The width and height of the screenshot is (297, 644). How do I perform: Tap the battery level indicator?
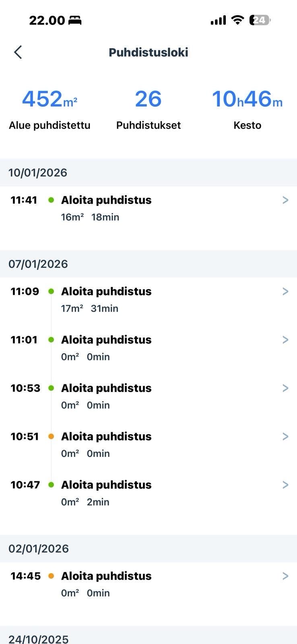point(260,20)
